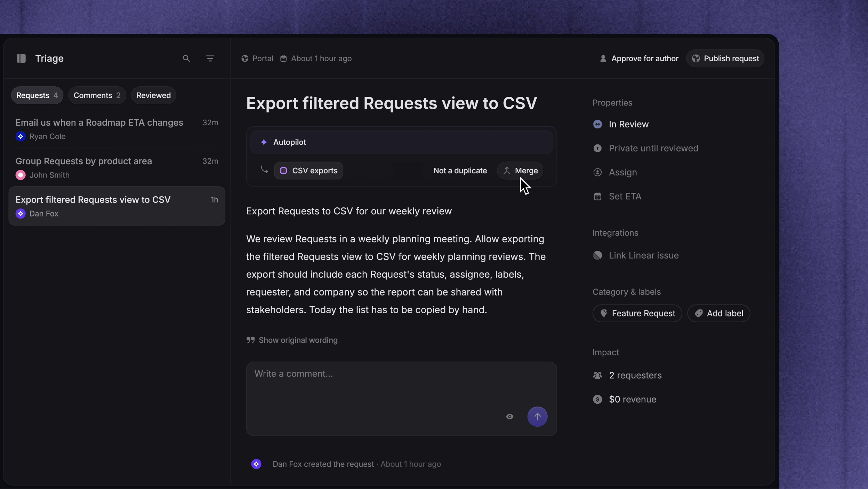The width and height of the screenshot is (868, 489).
Task: Toggle the sidebar panel icon beside Triage
Action: 21,58
